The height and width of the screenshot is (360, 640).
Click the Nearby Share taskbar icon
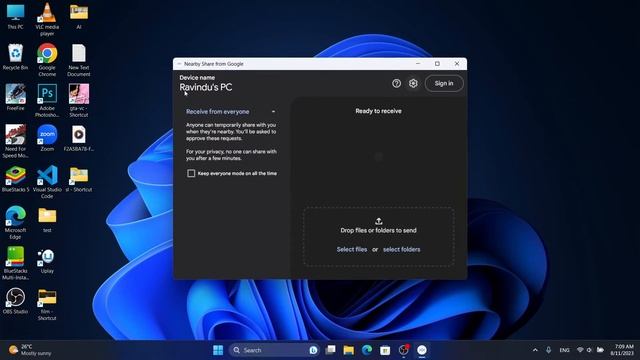422,350
